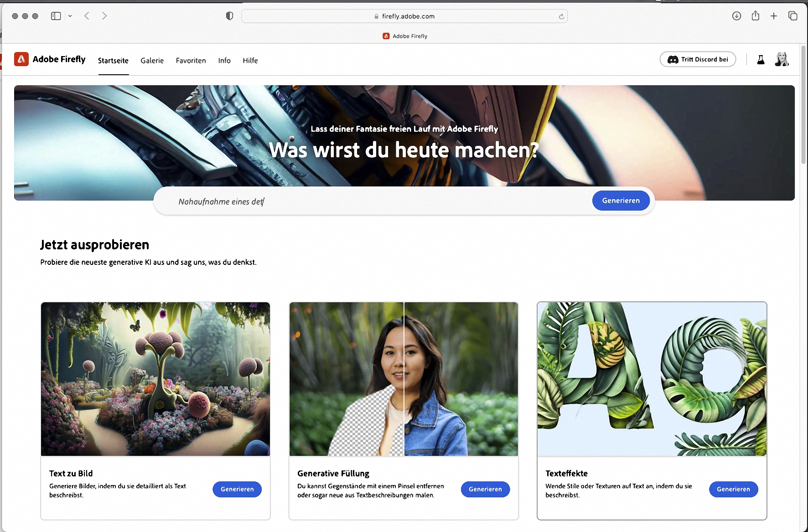
Task: Click the Startseite navigation tab
Action: point(113,61)
